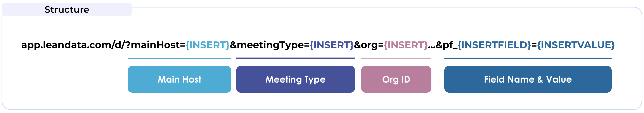Screen dimensions: 644x113
Task: Click the indigo underline above Meeting Type
Action: click(x=295, y=58)
